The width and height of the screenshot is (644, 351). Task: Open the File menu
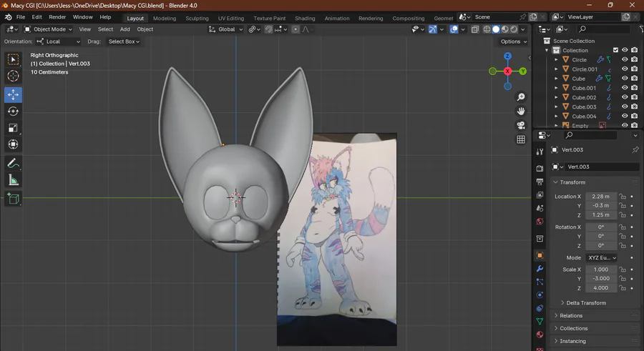pyautogui.click(x=21, y=17)
